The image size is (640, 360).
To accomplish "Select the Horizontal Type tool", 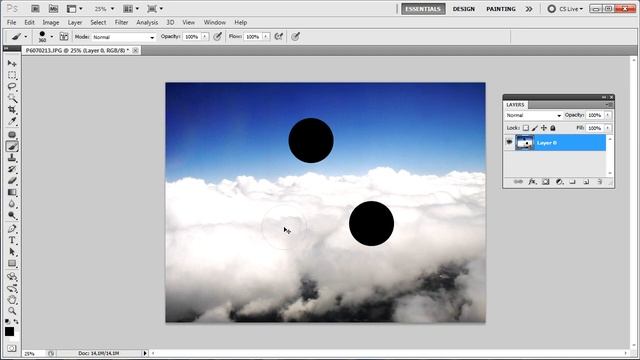I will [12, 240].
